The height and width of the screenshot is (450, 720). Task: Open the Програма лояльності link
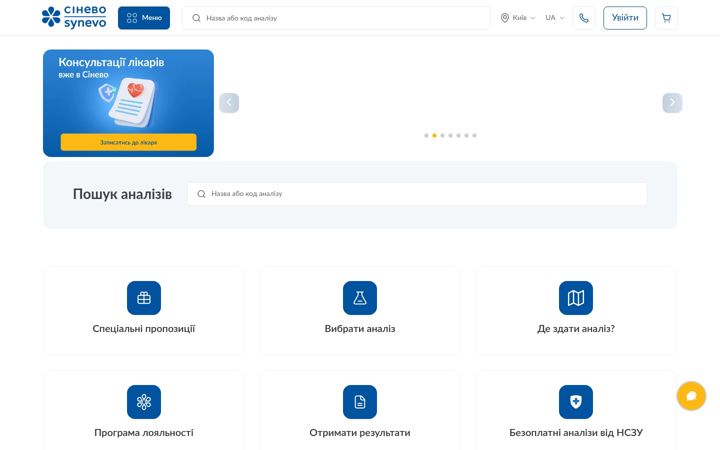(144, 433)
